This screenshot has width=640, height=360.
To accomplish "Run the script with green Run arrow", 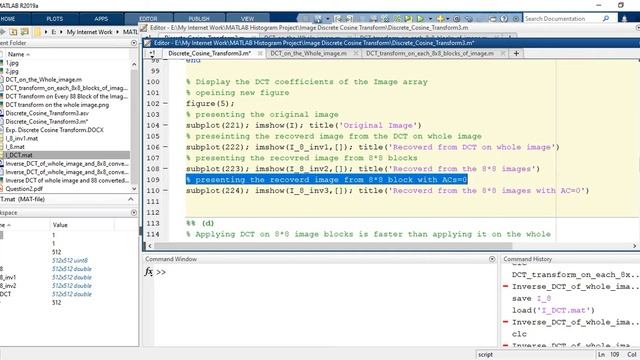I will coord(420,19).
